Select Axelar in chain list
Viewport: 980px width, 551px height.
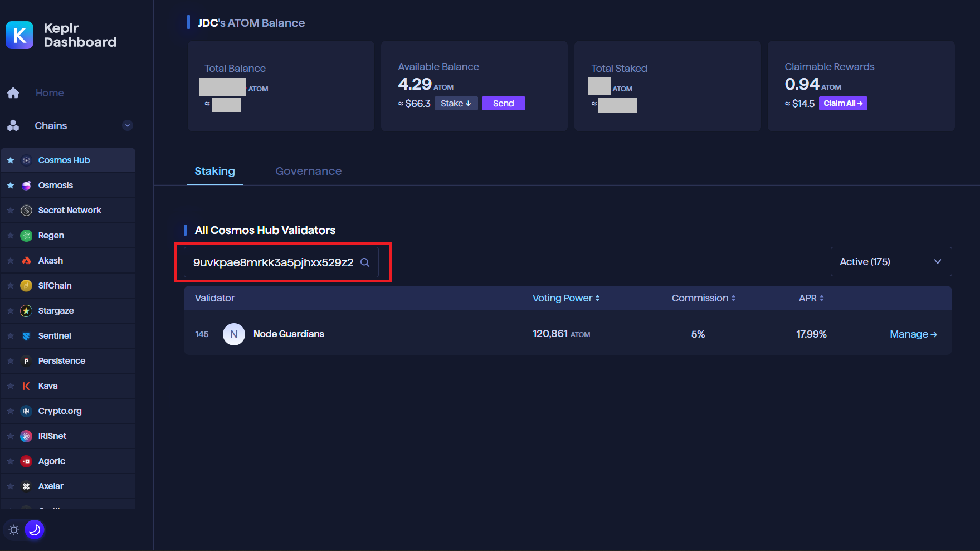coord(67,486)
